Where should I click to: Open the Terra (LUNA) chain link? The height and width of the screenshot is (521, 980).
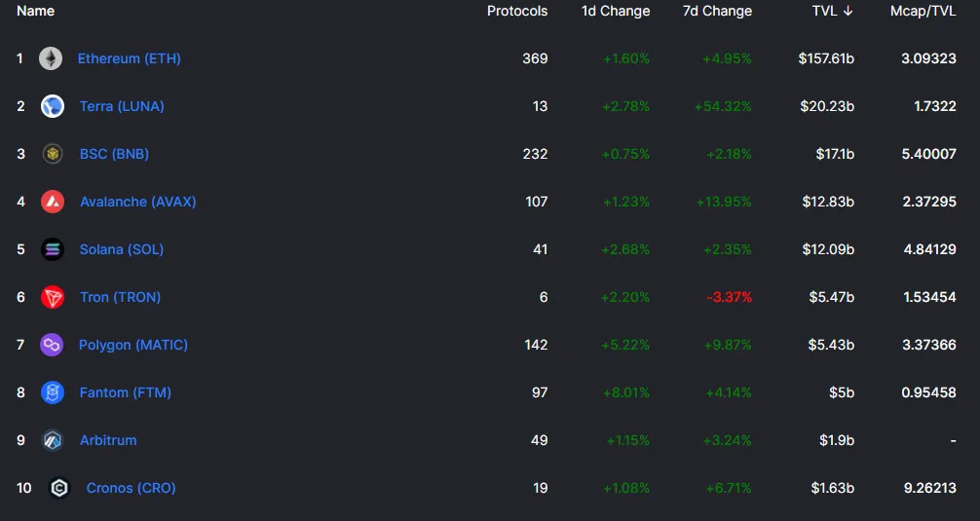click(x=122, y=106)
